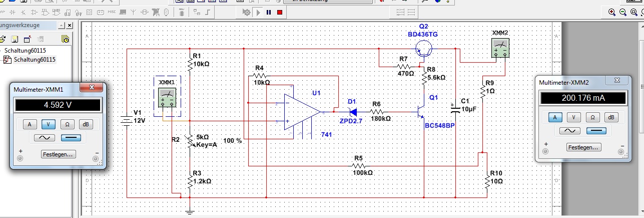
Task: Pause the running simulation
Action: [x=270, y=13]
